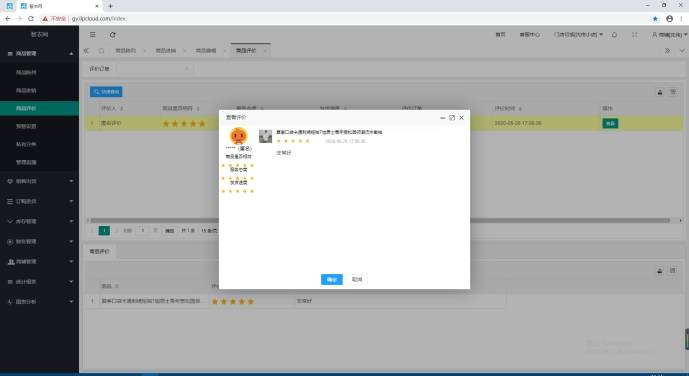
Task: Open the store selector dropdown in the header
Action: click(x=578, y=34)
